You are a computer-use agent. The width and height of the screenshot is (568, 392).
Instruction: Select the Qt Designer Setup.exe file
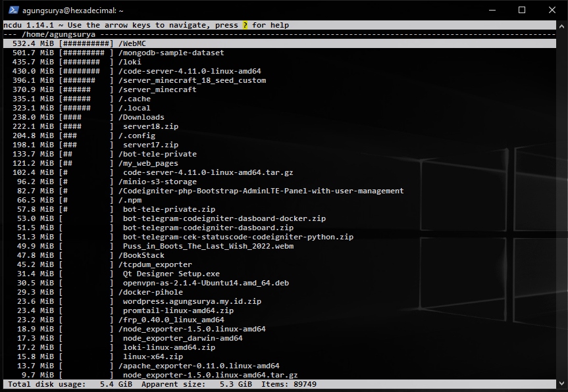(x=171, y=274)
